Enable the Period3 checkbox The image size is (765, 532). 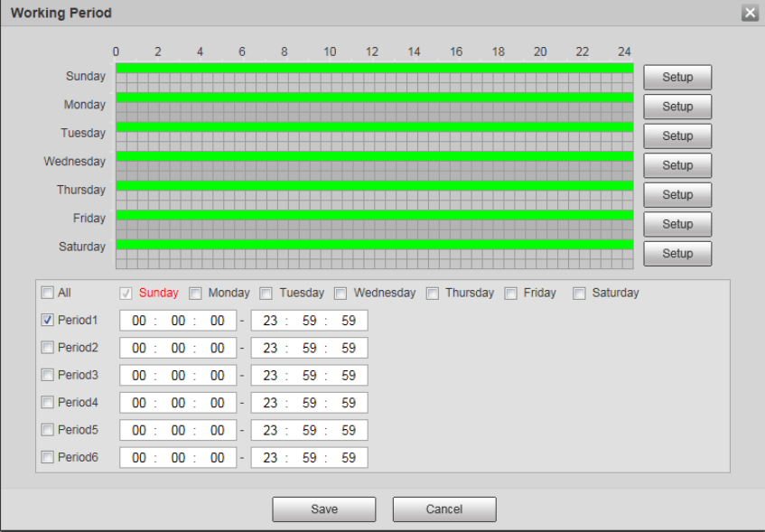pyautogui.click(x=47, y=375)
